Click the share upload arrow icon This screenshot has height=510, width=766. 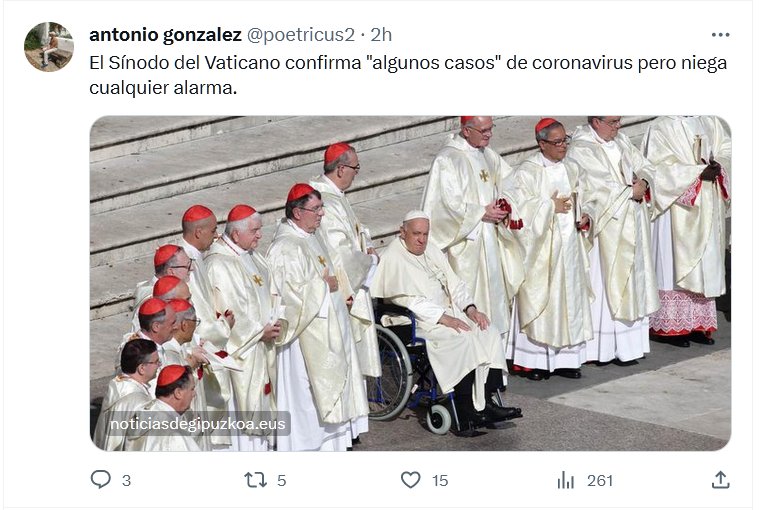tap(721, 480)
